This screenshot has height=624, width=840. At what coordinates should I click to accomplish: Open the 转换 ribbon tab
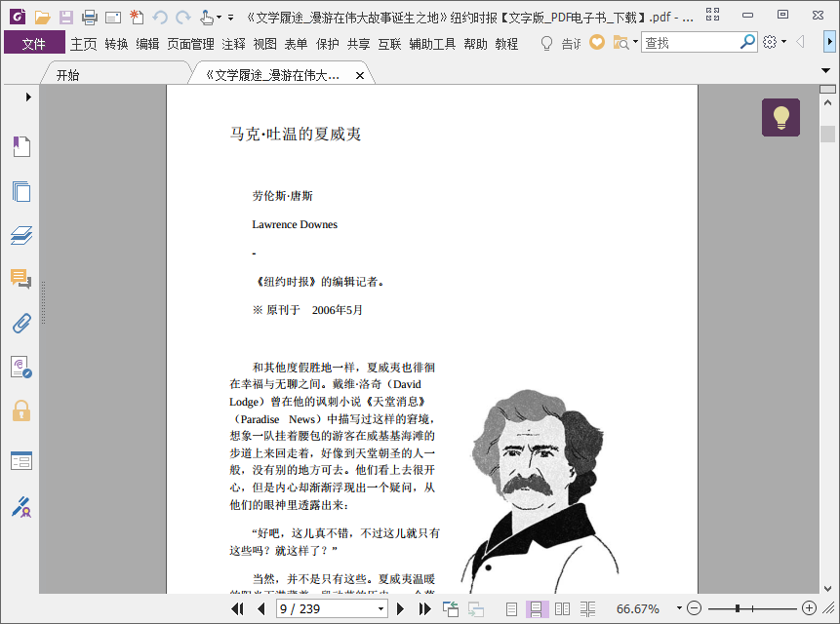click(116, 44)
